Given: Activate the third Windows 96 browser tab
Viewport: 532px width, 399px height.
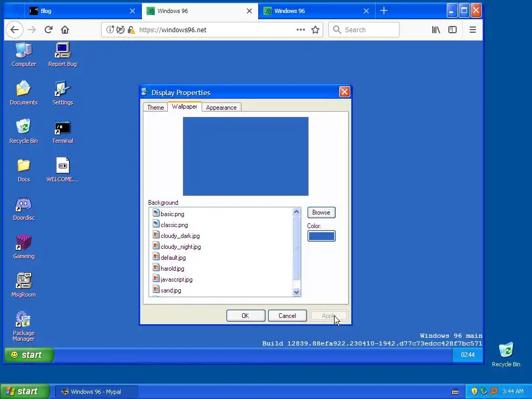Looking at the screenshot, I should click(x=316, y=11).
